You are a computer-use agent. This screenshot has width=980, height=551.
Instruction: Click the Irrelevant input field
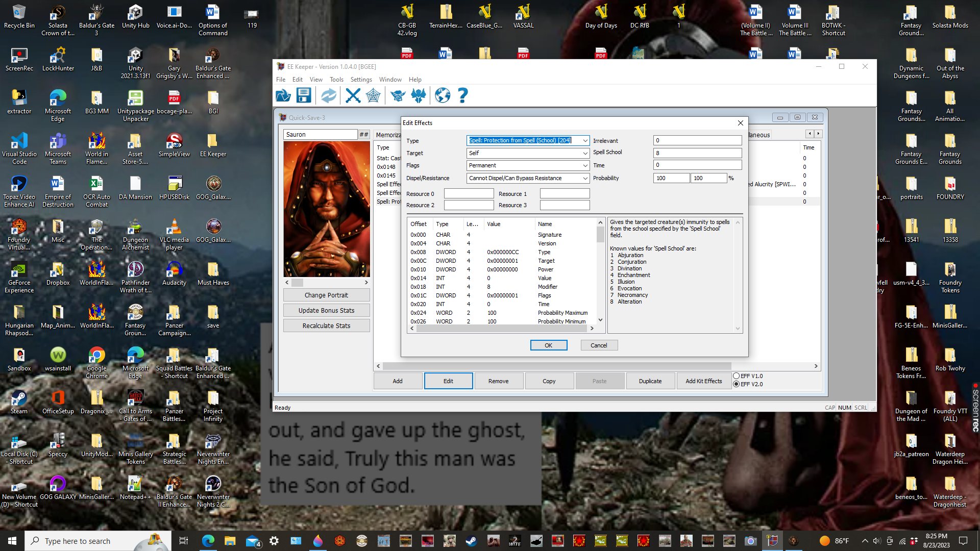pos(697,140)
